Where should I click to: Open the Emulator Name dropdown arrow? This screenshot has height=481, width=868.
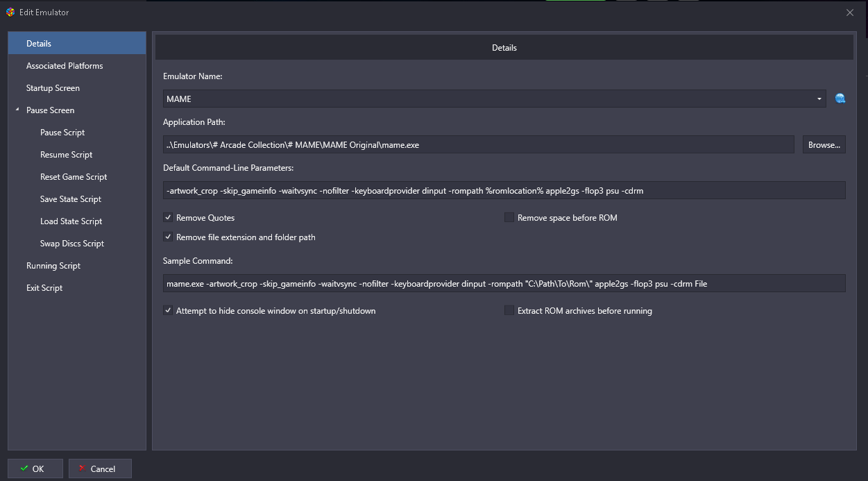[819, 99]
